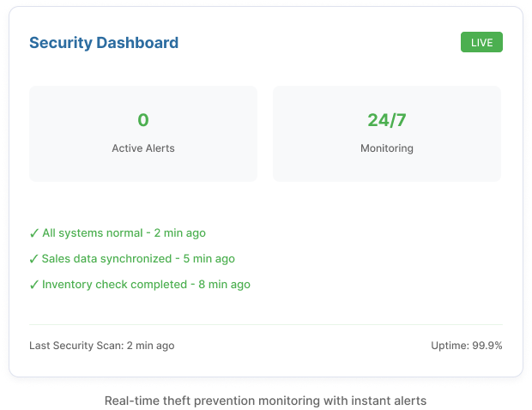The image size is (532, 410).
Task: Open the Sales data synchronized log entry
Action: (107, 258)
